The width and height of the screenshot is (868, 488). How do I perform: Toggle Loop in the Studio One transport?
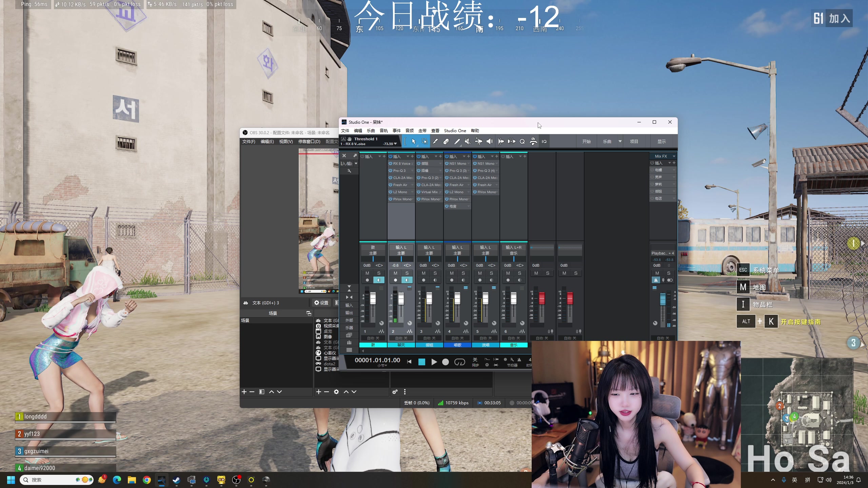pos(459,362)
